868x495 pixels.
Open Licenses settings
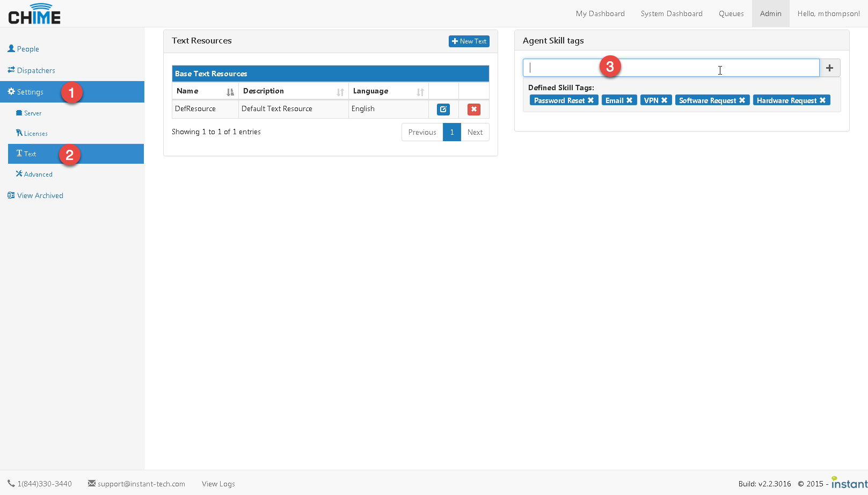(32, 133)
